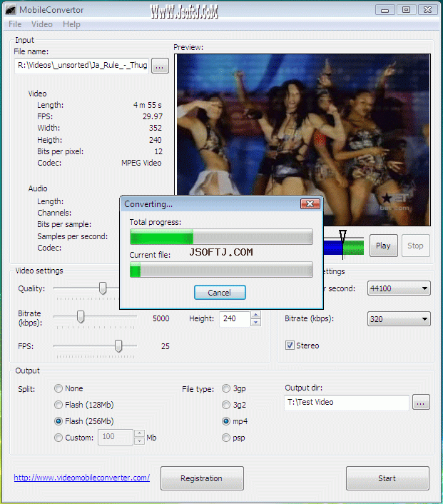The image size is (443, 504).
Task: Click the Height value field
Action: click(235, 318)
